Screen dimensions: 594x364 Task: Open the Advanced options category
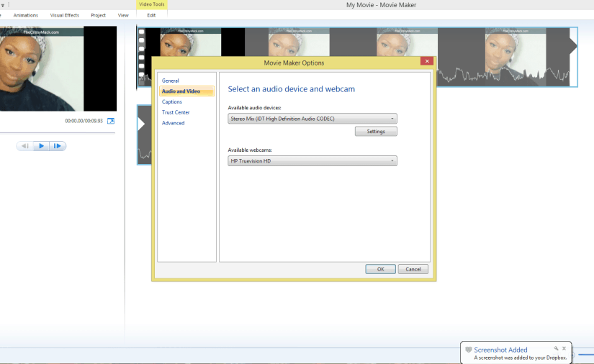pyautogui.click(x=173, y=123)
